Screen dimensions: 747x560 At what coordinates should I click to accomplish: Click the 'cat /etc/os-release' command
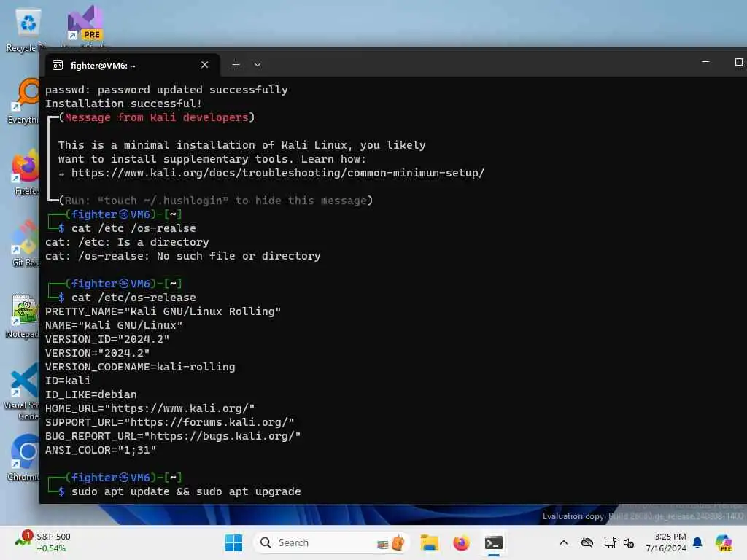coord(133,297)
